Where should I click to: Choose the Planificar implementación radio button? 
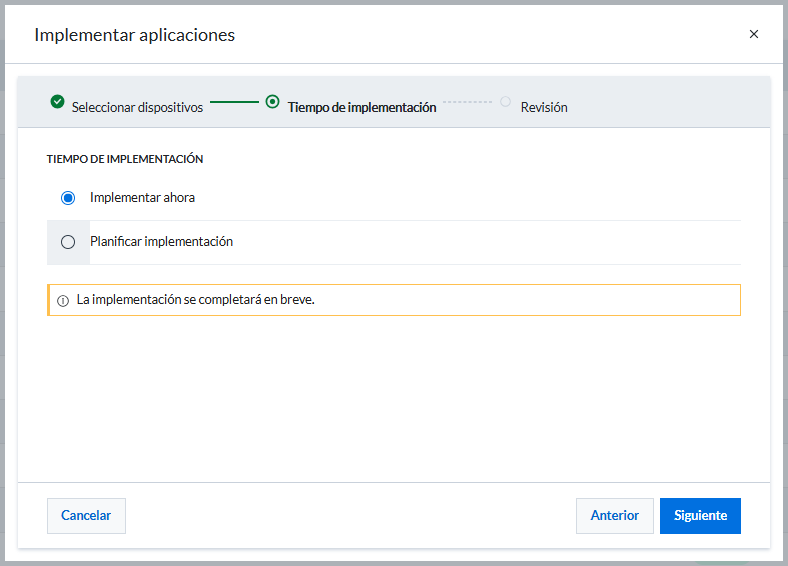(68, 242)
